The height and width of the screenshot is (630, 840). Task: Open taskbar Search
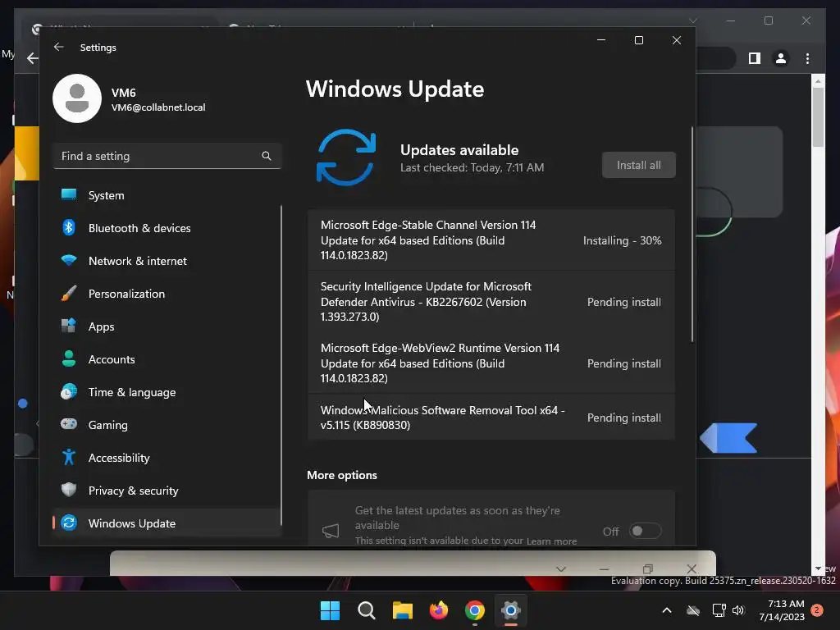[x=367, y=610]
